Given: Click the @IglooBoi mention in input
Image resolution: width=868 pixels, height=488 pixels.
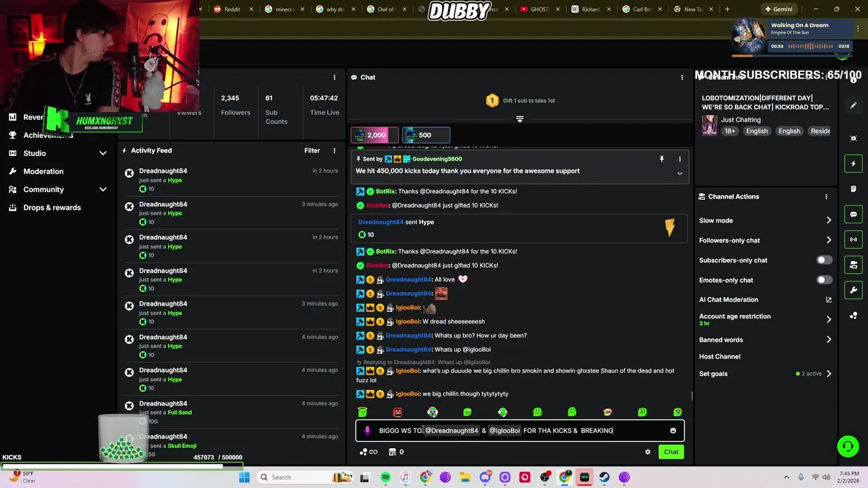Looking at the screenshot, I should point(504,430).
